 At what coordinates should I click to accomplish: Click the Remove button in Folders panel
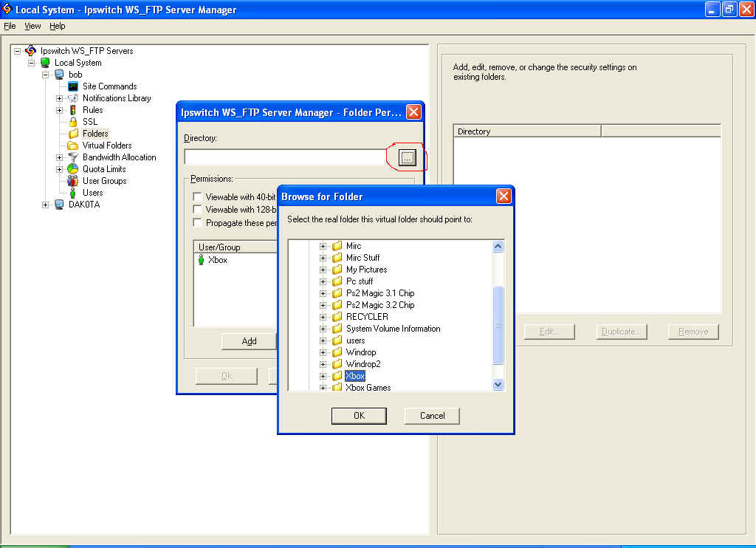pos(693,332)
